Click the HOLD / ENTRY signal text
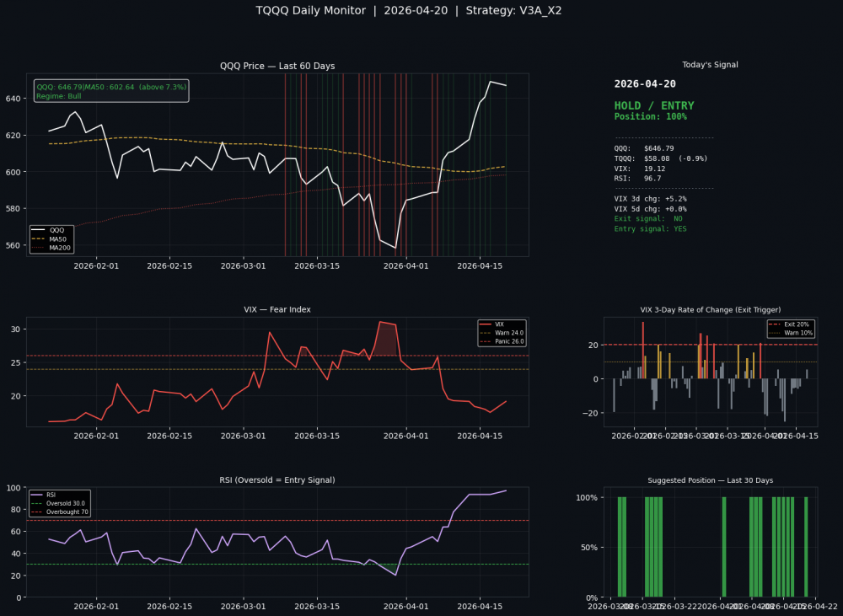 654,105
